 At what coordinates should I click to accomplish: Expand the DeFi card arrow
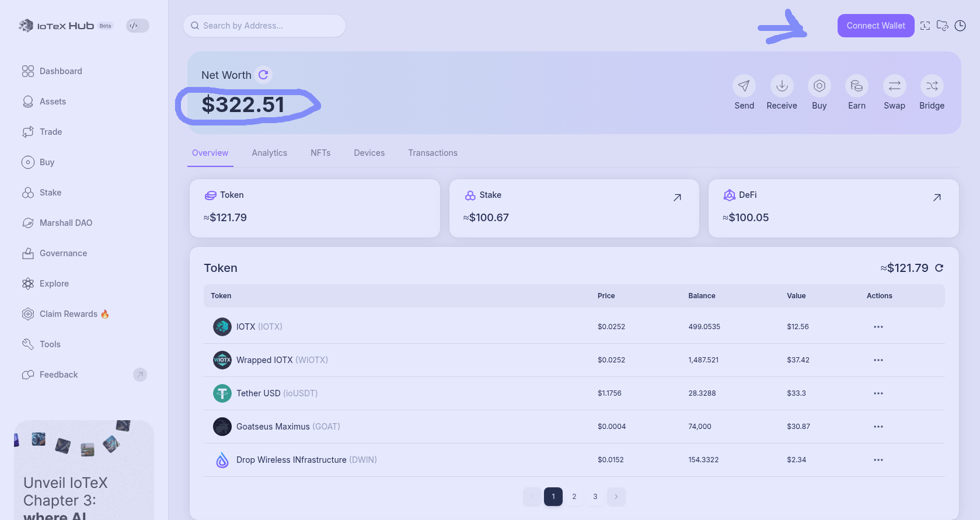pyautogui.click(x=937, y=198)
